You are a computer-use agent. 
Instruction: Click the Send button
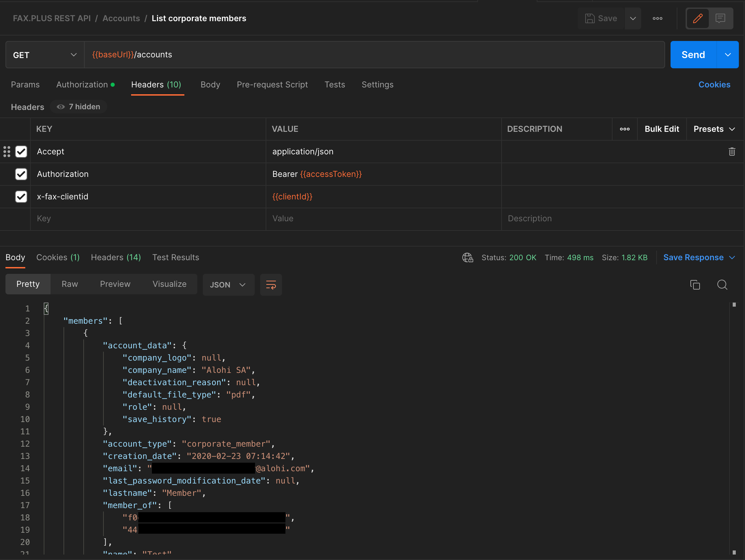tap(693, 55)
